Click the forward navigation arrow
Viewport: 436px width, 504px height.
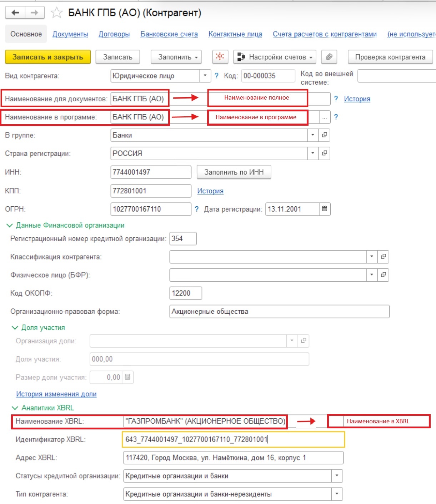[34, 13]
